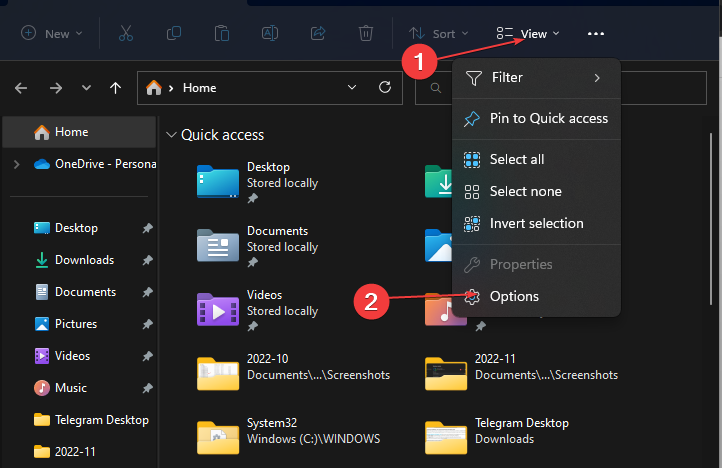Image resolution: width=722 pixels, height=468 pixels.
Task: Choose Select none from menu
Action: [x=536, y=192]
